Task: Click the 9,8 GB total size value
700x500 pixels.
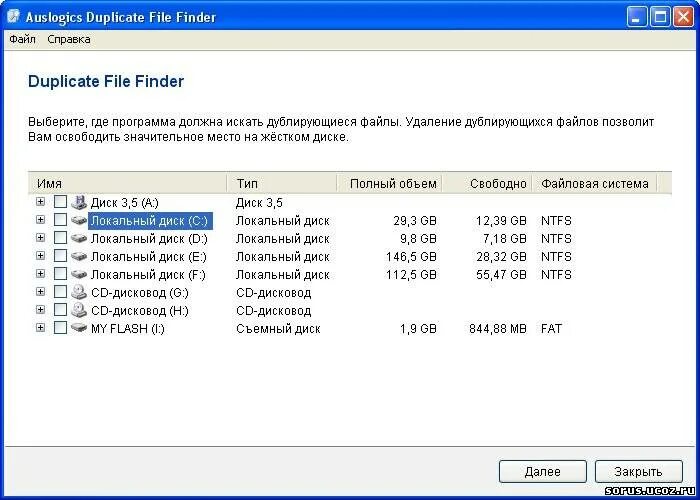Action: pyautogui.click(x=418, y=239)
